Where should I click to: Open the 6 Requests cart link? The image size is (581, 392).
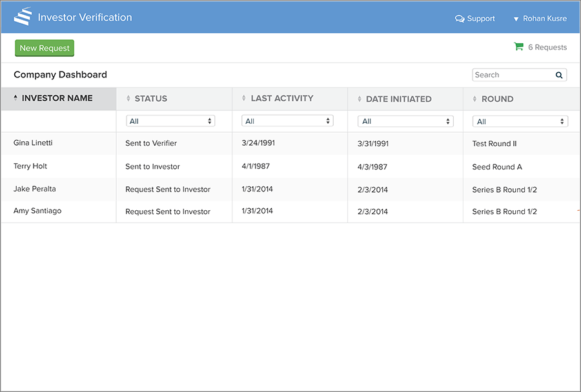[x=547, y=47]
